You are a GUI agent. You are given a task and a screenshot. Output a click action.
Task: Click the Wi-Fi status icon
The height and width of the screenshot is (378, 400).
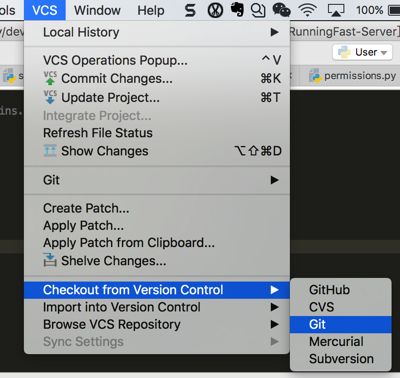[307, 10]
